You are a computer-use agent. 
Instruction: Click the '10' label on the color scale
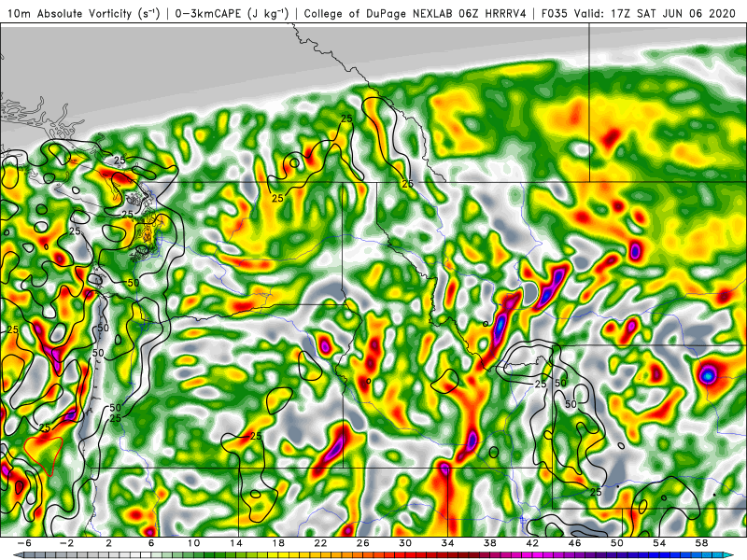coord(193,543)
